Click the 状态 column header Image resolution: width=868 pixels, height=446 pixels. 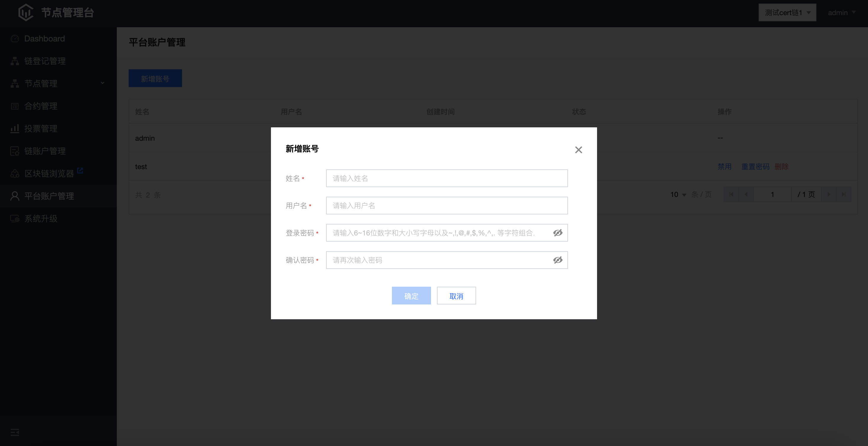(x=579, y=112)
